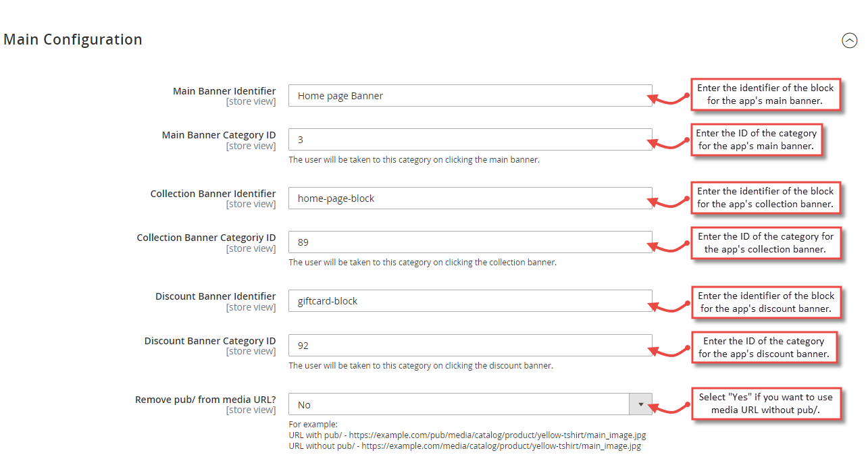868x457 pixels.
Task: Collapse the Main Configuration section
Action: [x=849, y=41]
